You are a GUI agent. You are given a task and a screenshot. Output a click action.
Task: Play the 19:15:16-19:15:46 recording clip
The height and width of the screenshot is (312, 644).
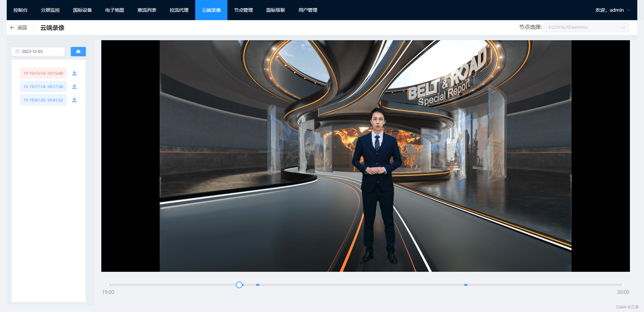pos(43,73)
